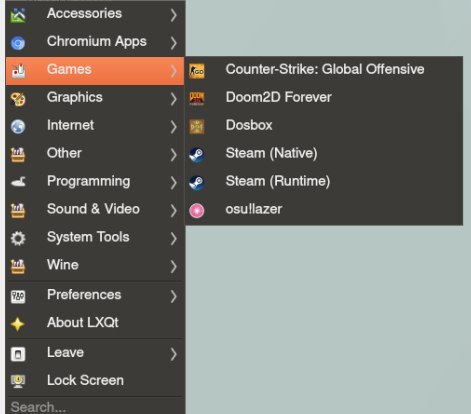Open the System Tools menu entry
This screenshot has height=414, width=471.
(x=95, y=239)
